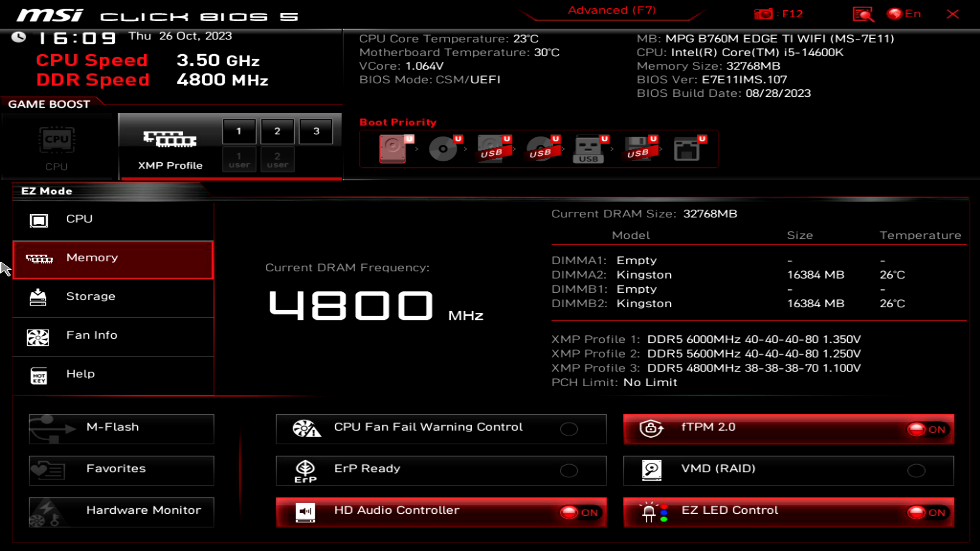Open the BIOS search magnifier icon
Image resolution: width=980 pixels, height=551 pixels.
tap(863, 14)
